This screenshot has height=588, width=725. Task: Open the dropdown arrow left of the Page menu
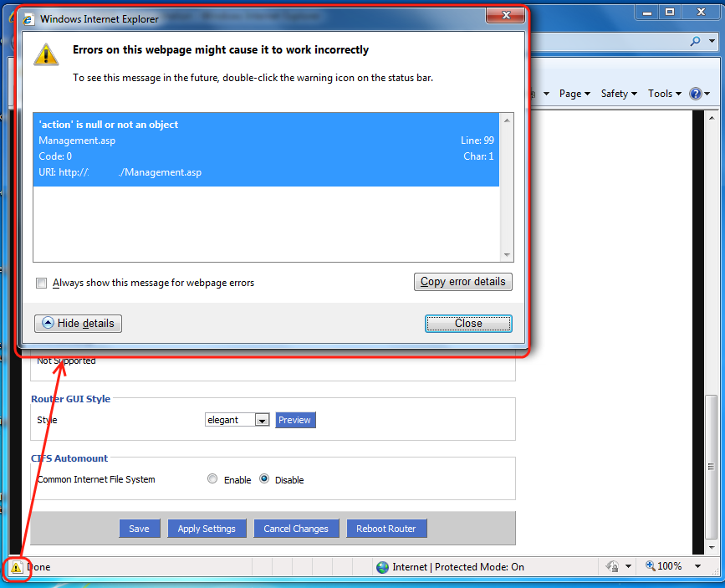547,94
